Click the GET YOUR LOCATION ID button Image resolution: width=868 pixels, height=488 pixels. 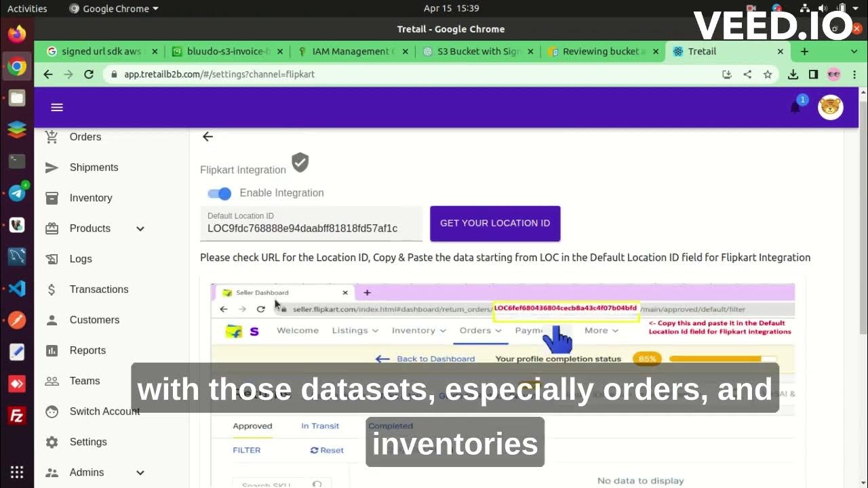(495, 223)
